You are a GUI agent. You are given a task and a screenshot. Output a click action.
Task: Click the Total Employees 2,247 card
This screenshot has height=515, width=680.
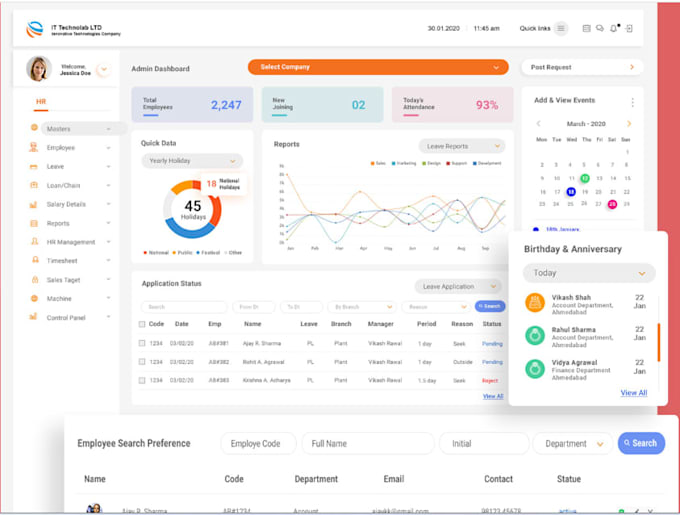click(x=192, y=104)
